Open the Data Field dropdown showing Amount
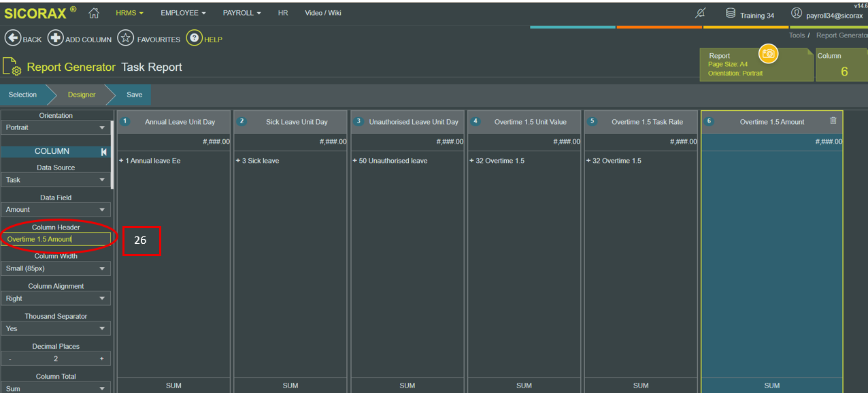Screen dimensions: 868x393 pos(56,210)
